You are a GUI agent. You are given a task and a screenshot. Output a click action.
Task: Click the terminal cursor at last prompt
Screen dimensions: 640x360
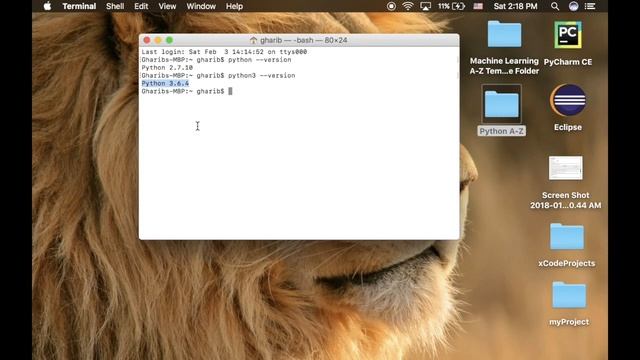click(230, 91)
